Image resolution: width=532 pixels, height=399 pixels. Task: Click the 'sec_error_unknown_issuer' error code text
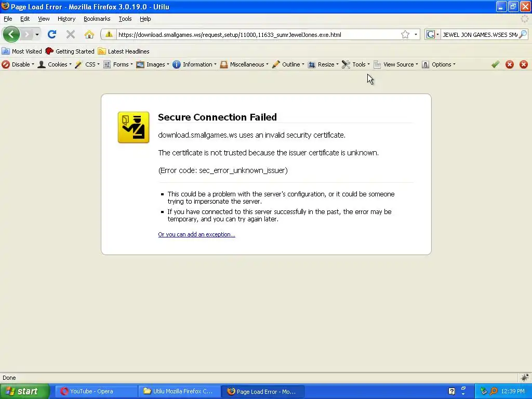[x=243, y=170]
